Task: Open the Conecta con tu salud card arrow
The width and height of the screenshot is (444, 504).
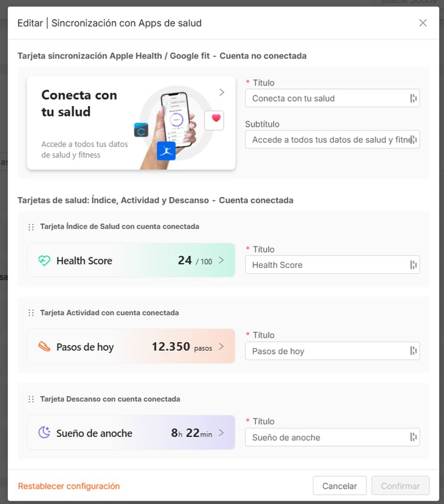Action: tap(221, 92)
